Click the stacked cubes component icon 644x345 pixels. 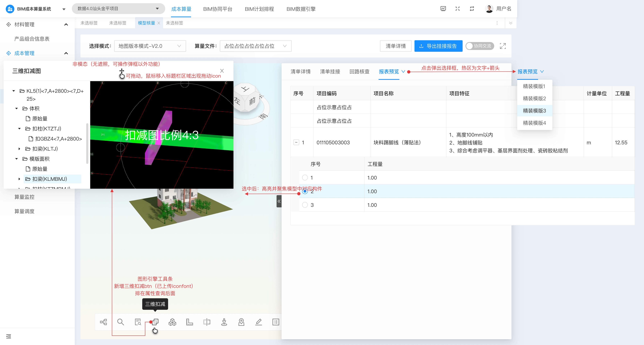coord(172,322)
